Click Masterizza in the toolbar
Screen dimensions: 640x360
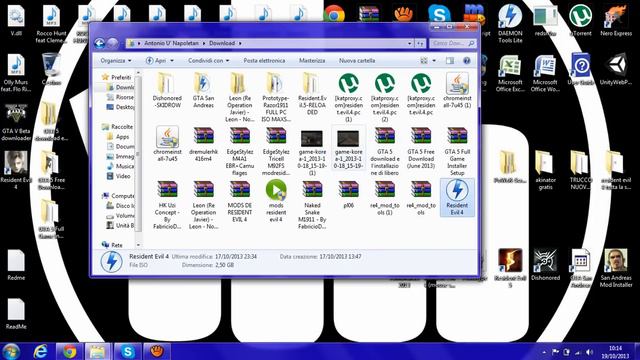point(312,60)
